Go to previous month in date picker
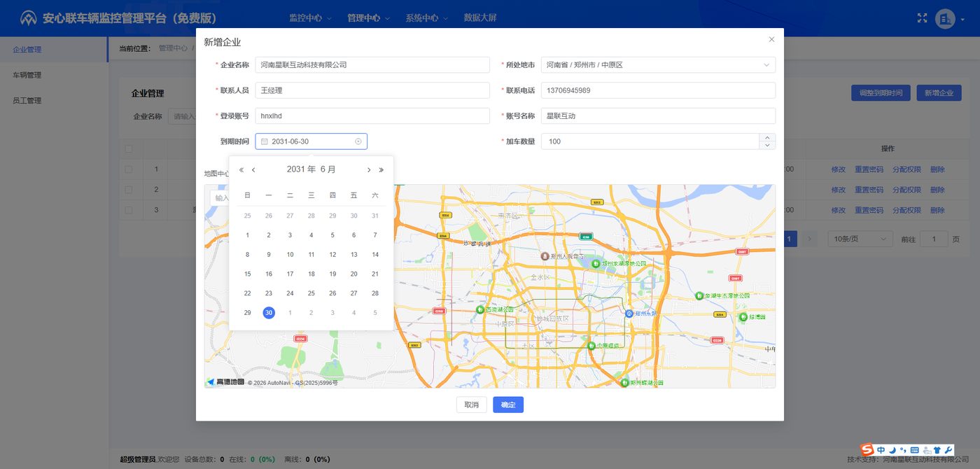The image size is (980, 469). [253, 169]
